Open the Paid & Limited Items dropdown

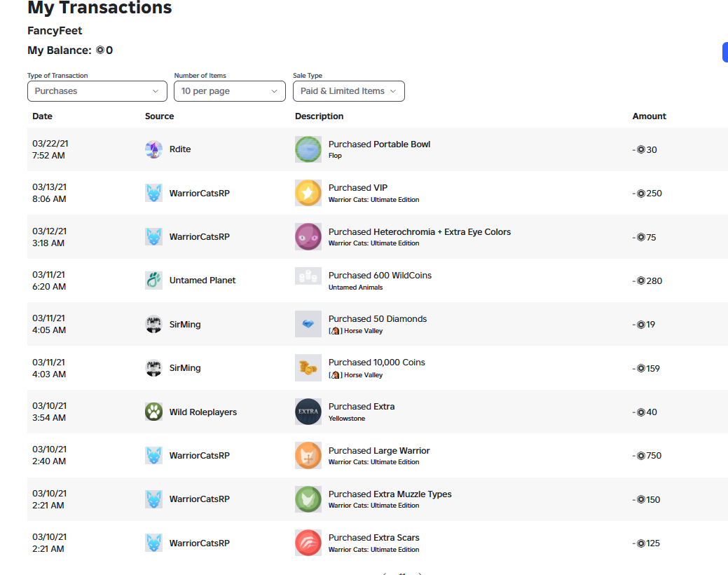(349, 91)
